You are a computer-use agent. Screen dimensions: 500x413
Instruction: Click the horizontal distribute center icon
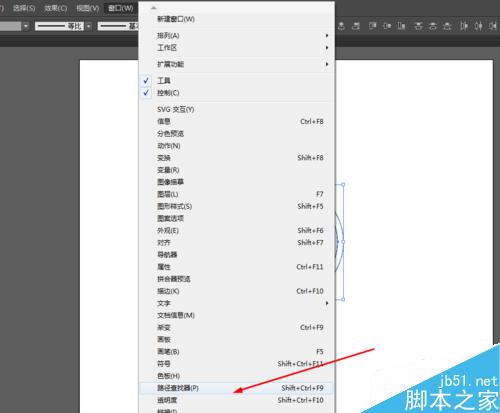pyautogui.click(x=478, y=26)
